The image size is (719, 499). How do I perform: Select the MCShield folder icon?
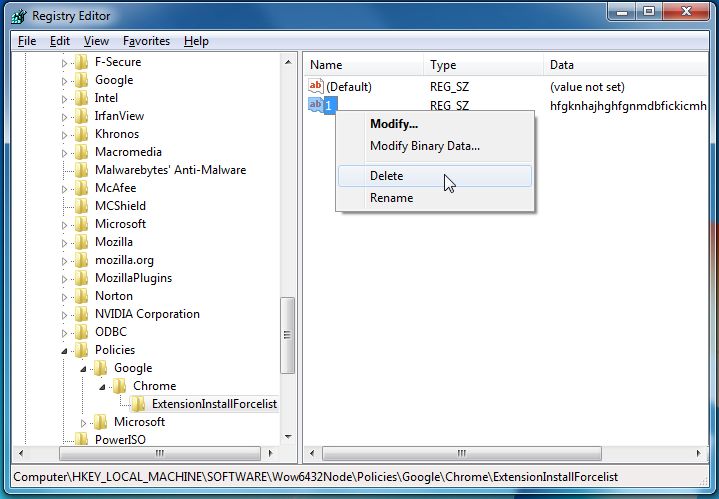pos(81,206)
